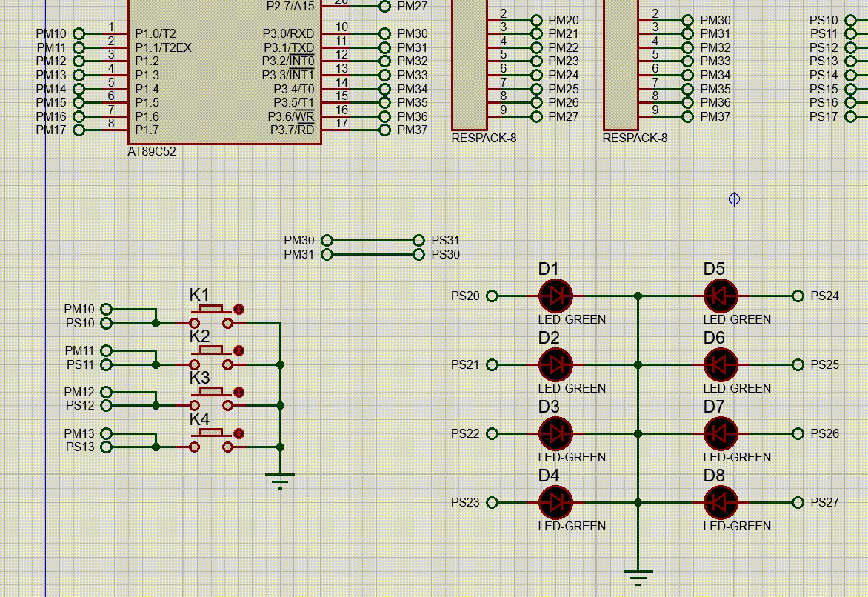Click the PS26 terminal circle at D7
The width and height of the screenshot is (868, 597).
[798, 433]
